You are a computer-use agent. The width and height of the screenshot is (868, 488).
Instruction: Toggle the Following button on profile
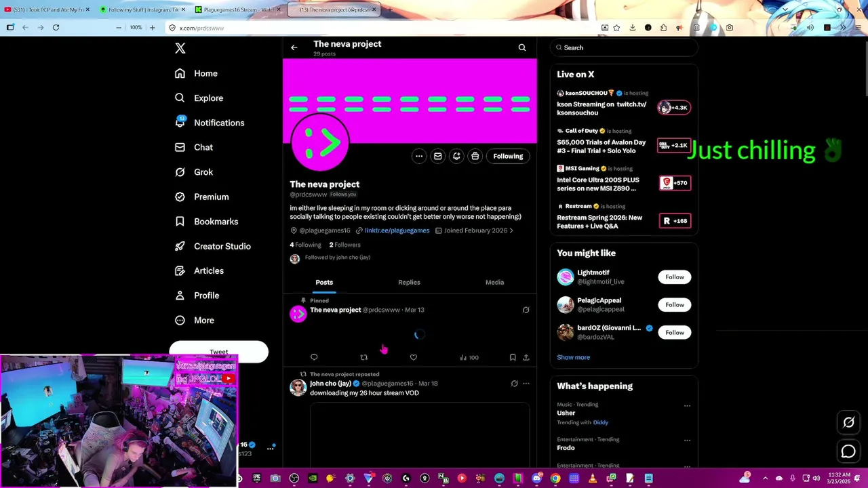click(x=508, y=156)
